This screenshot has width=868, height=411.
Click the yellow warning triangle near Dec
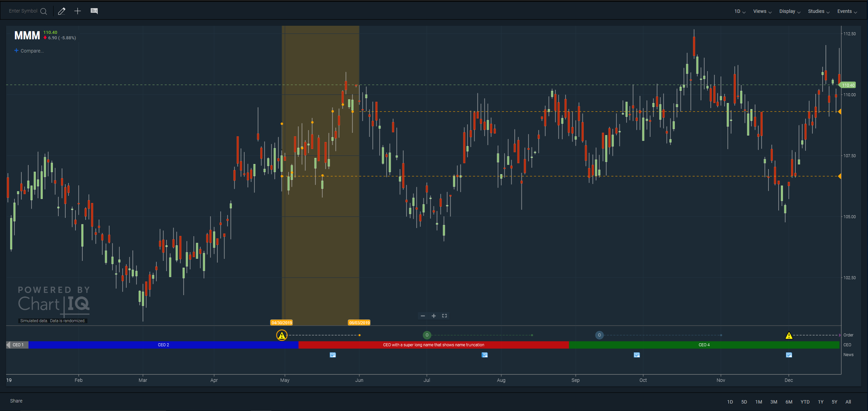[x=789, y=335]
